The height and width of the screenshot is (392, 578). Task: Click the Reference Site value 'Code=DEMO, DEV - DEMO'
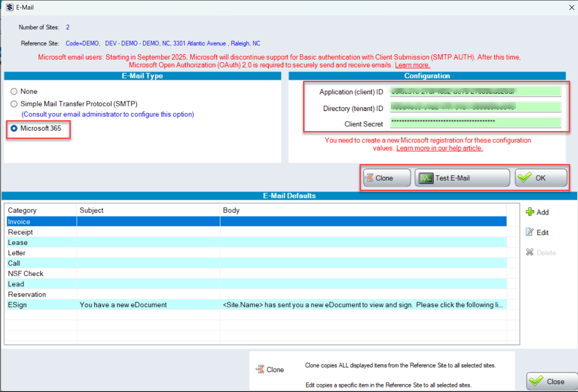(x=163, y=43)
